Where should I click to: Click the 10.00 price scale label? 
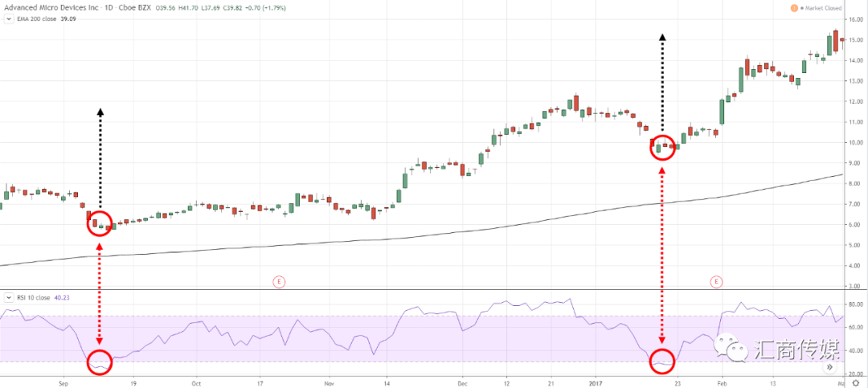point(854,142)
